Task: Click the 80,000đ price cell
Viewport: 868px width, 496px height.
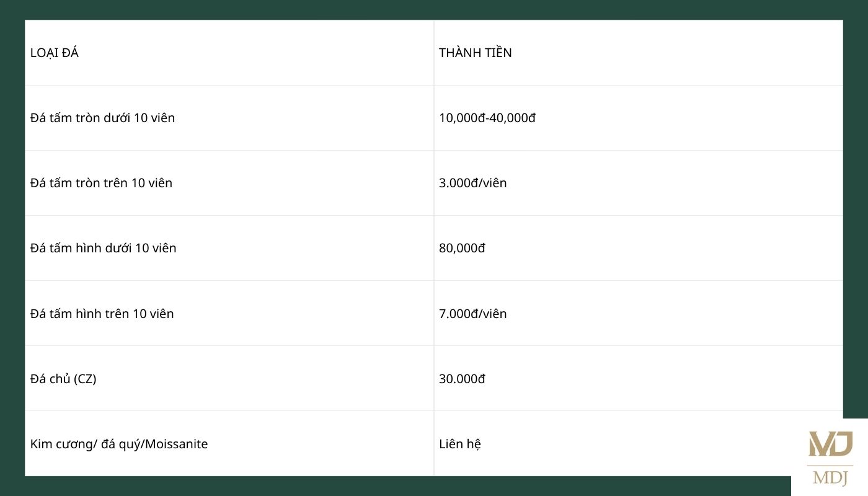Action: pos(462,248)
